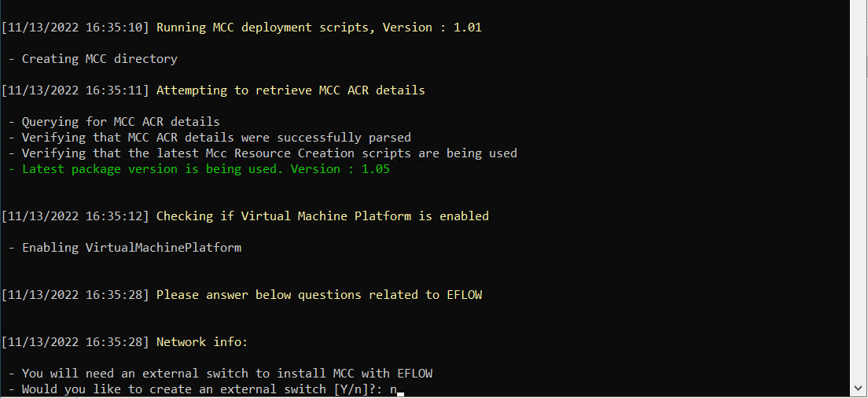Click the scrollbar down arrow
Image resolution: width=868 pixels, height=398 pixels.
[859, 388]
